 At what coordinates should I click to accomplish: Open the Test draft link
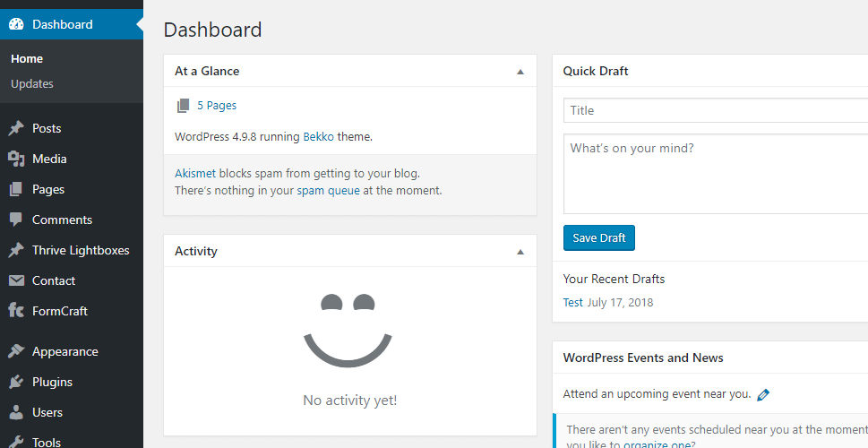tap(573, 302)
